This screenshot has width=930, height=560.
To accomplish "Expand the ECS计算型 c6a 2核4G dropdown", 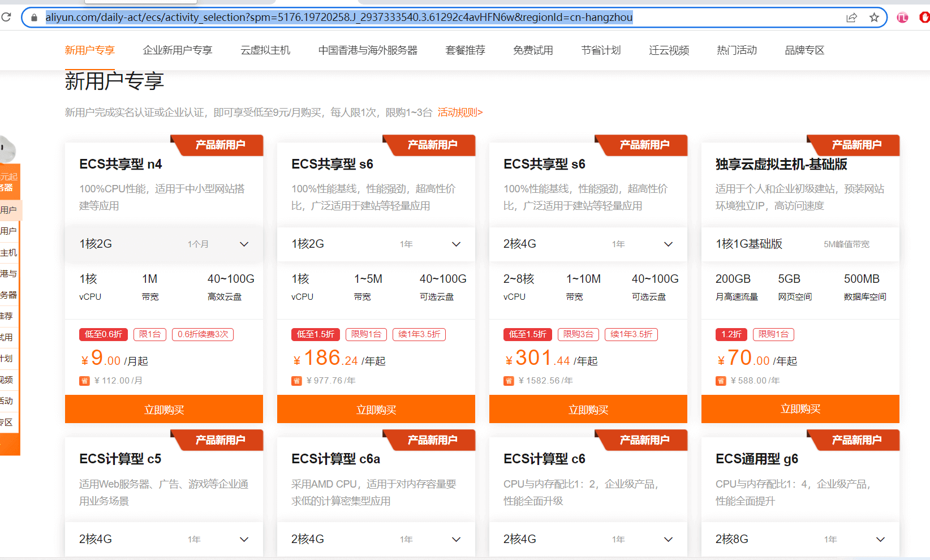I will point(376,540).
